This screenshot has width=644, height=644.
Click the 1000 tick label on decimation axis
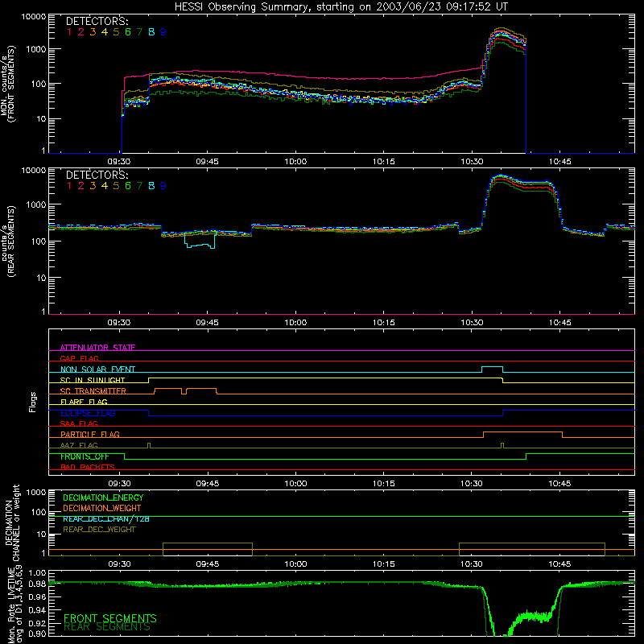tap(36, 492)
